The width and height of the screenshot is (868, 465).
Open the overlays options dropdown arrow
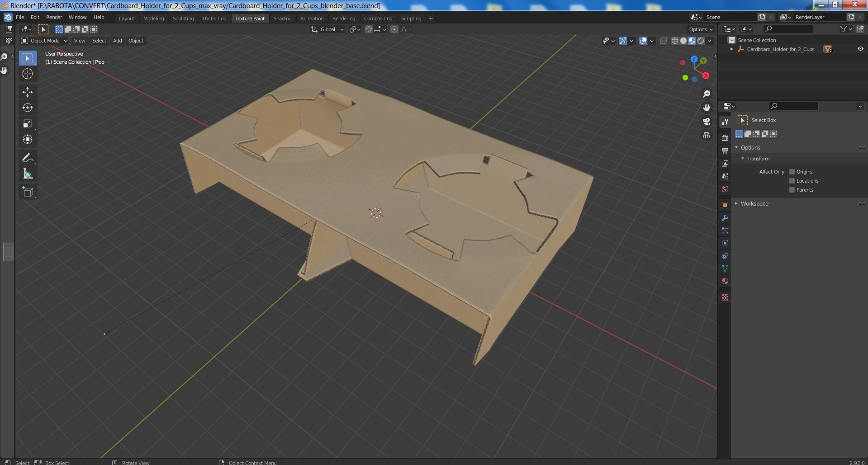652,41
